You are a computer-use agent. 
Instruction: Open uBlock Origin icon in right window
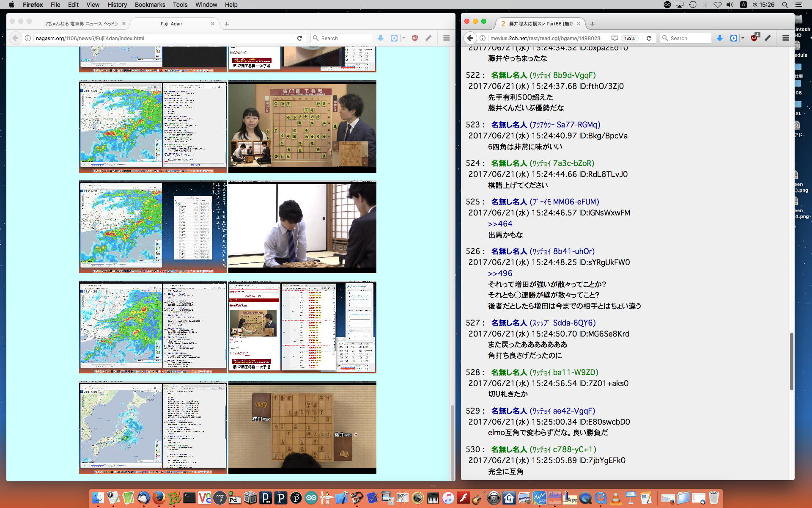click(x=754, y=38)
